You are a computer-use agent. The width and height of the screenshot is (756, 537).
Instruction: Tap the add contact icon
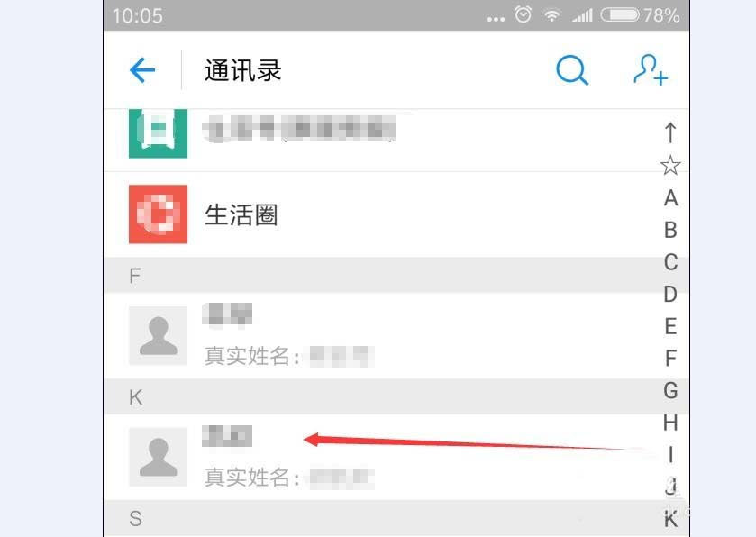click(651, 70)
